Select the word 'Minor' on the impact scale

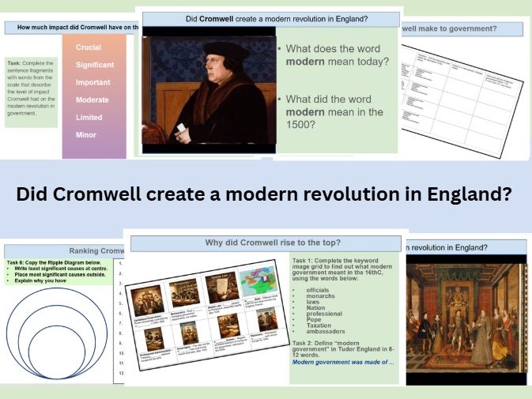pyautogui.click(x=86, y=135)
